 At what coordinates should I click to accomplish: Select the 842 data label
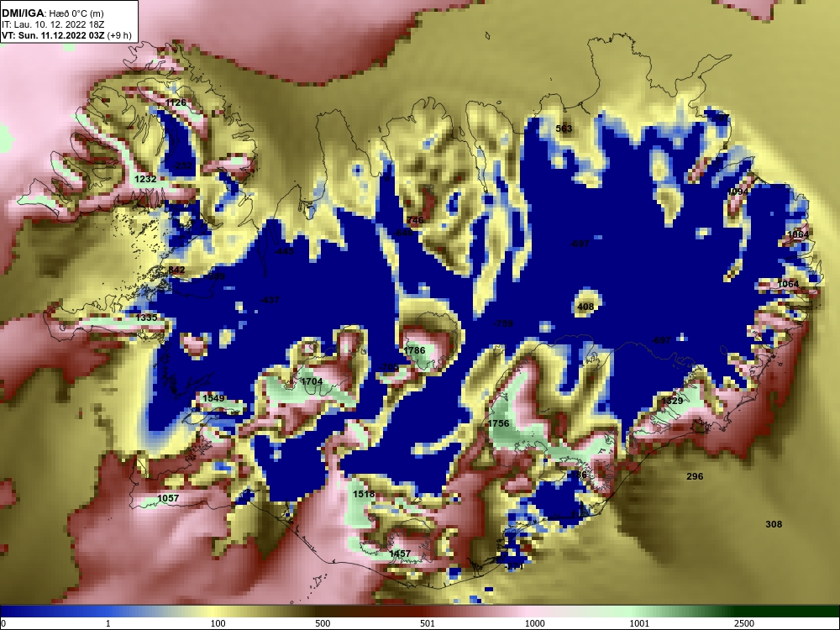coord(176,270)
